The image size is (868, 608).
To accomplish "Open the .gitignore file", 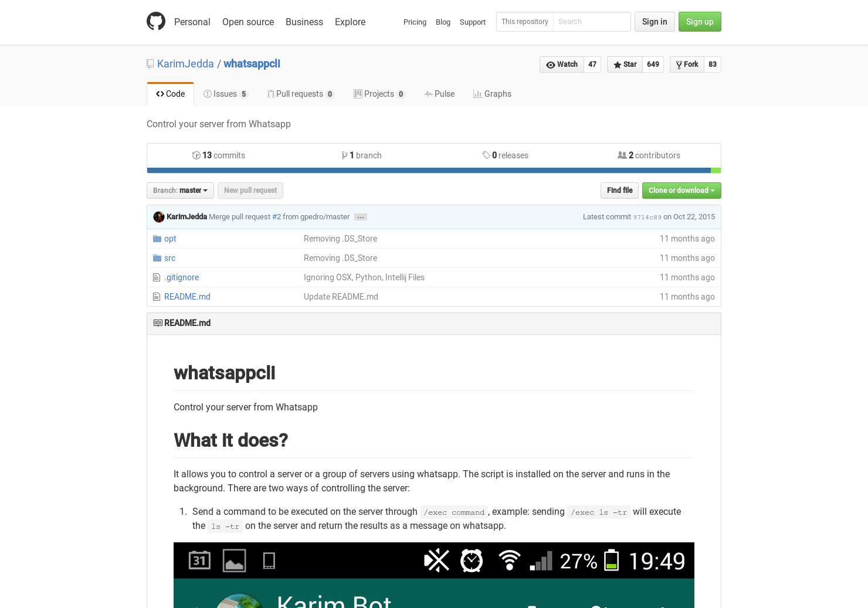I will tap(181, 277).
